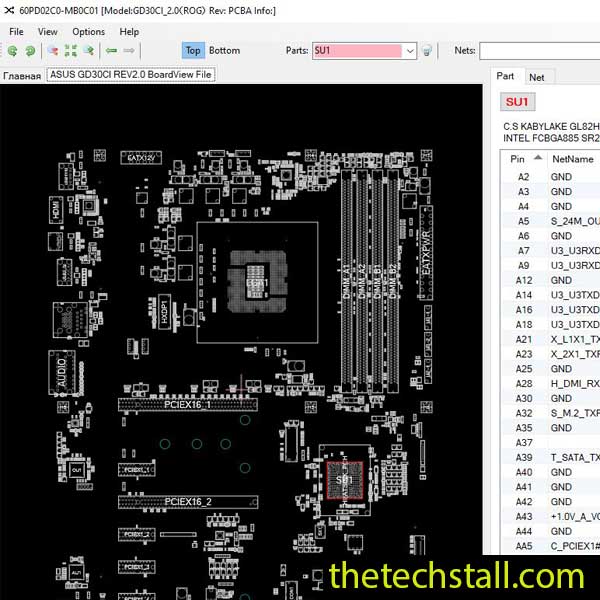Click highlighted SU1 chip on the board

point(344,480)
